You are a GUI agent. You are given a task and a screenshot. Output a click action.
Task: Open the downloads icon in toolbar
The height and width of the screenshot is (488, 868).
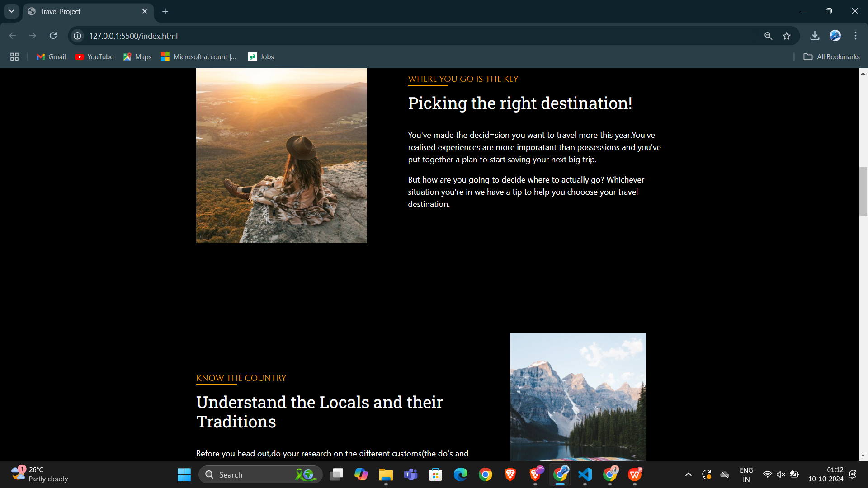[x=815, y=36]
